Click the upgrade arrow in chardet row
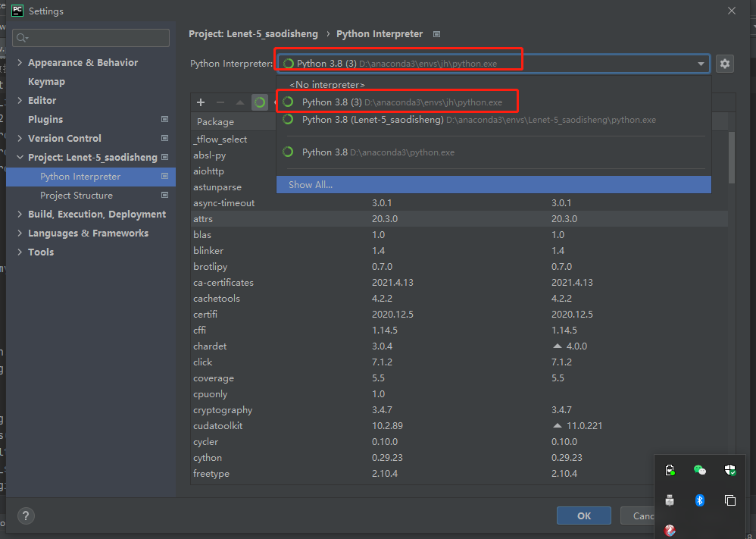 click(x=558, y=346)
